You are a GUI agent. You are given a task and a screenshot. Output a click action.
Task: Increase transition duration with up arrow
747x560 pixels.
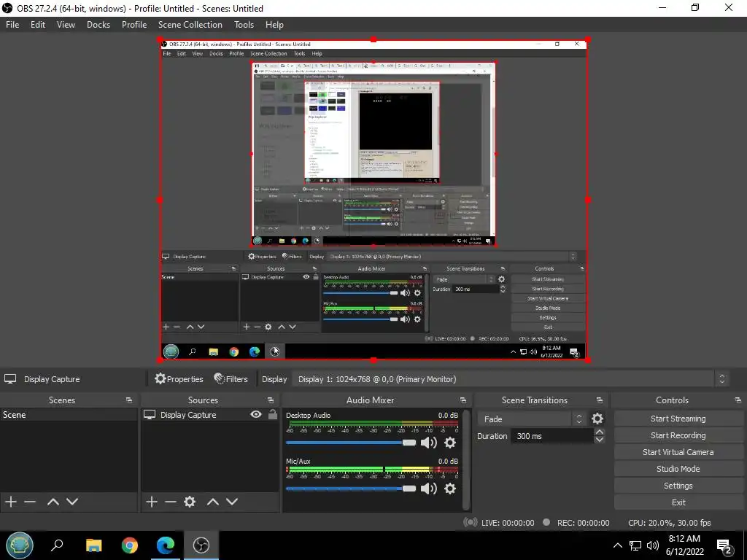pos(600,432)
